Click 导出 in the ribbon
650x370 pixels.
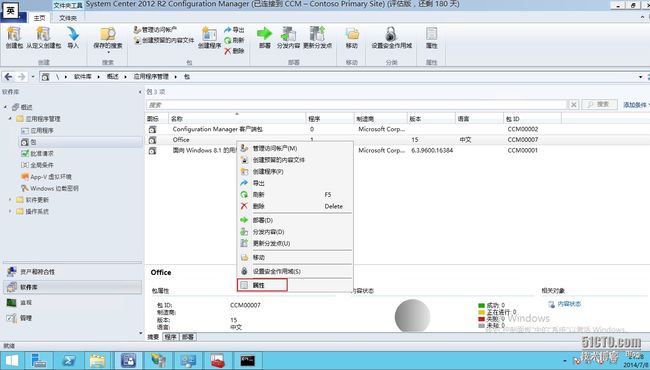point(234,30)
